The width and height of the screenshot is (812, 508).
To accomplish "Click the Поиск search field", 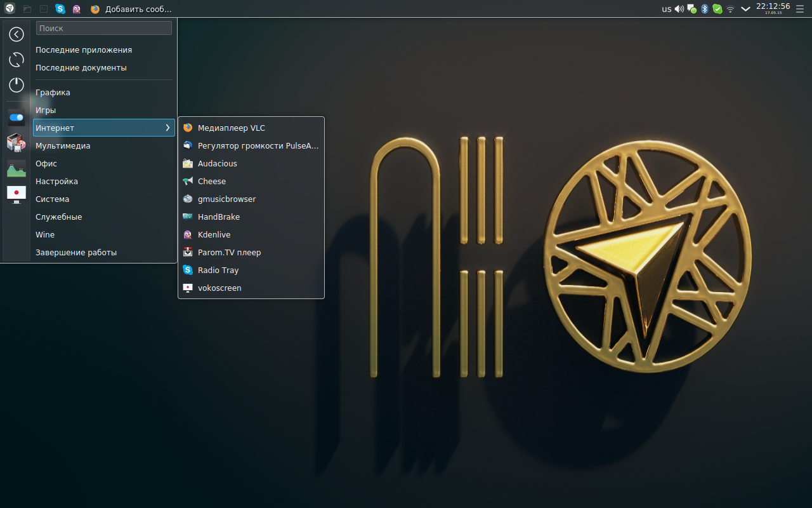I will point(104,28).
